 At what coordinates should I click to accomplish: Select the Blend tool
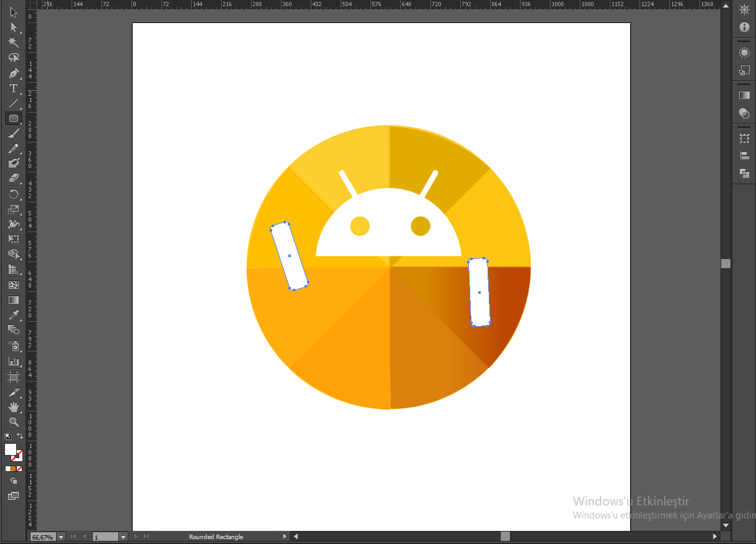click(x=13, y=329)
